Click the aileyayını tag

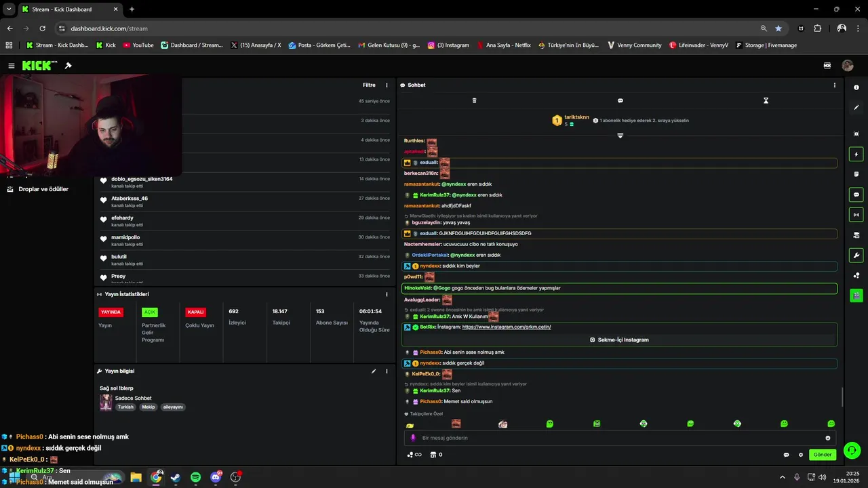pos(173,407)
